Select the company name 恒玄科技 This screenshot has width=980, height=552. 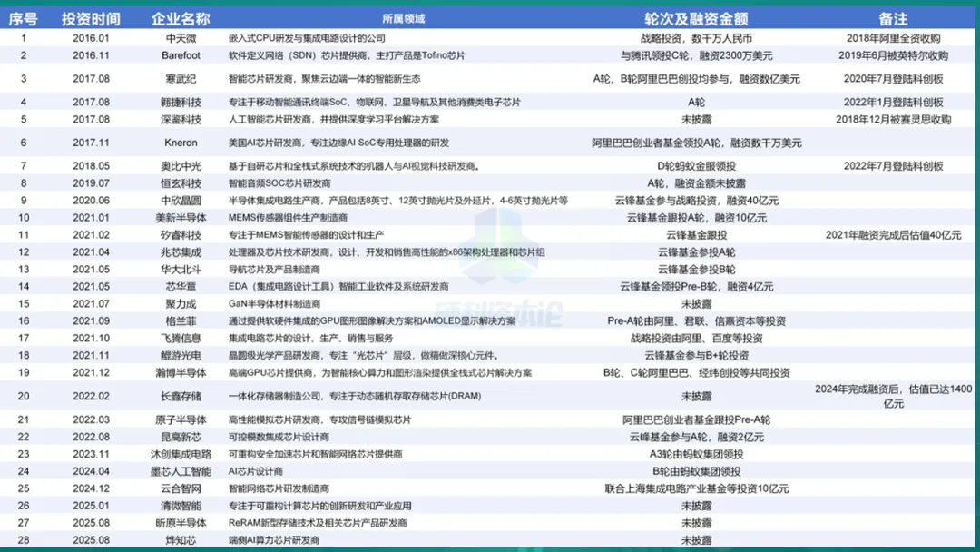[181, 183]
